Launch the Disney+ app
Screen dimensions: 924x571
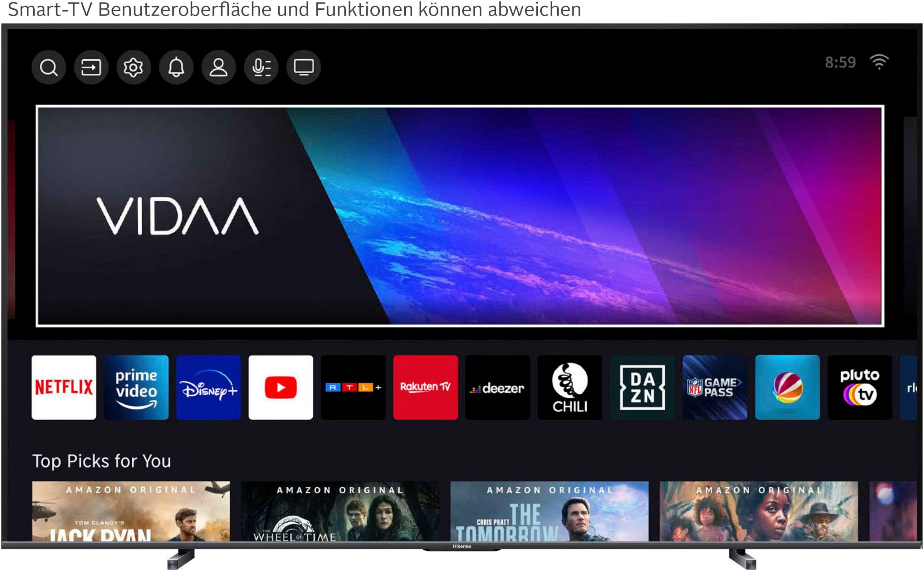209,387
